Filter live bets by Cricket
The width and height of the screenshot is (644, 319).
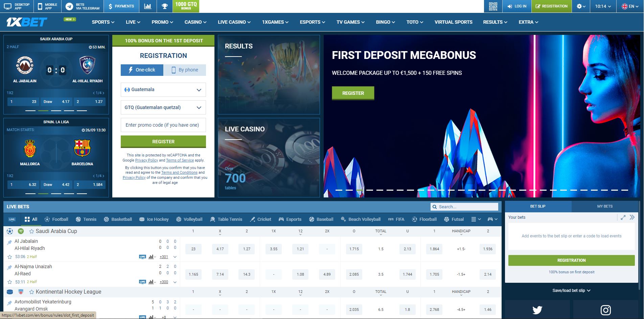coord(260,219)
